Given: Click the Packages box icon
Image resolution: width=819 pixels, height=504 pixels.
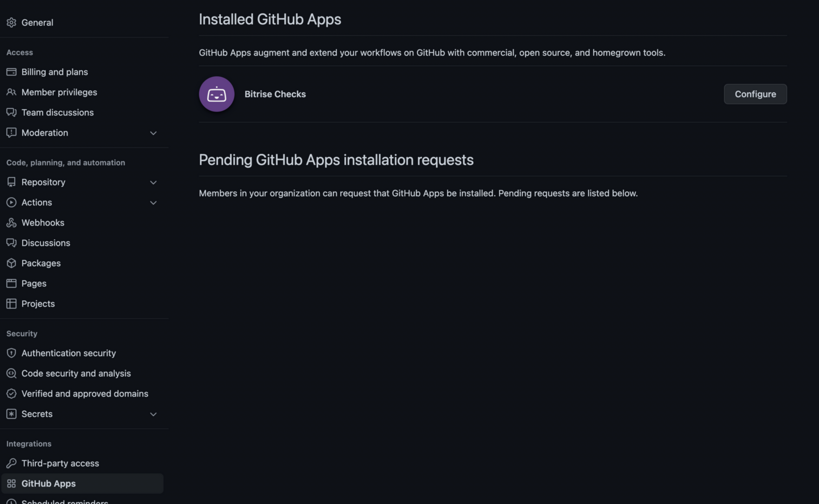Looking at the screenshot, I should click(x=11, y=263).
